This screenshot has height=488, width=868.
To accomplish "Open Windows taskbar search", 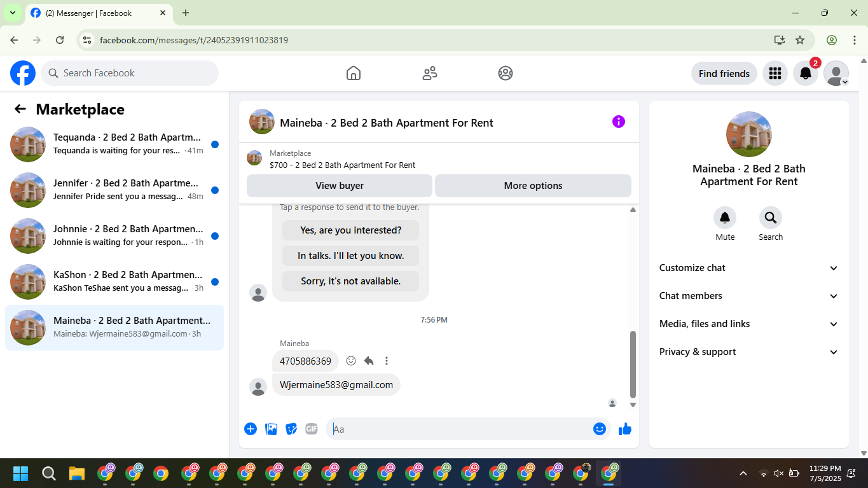I will tap(49, 473).
